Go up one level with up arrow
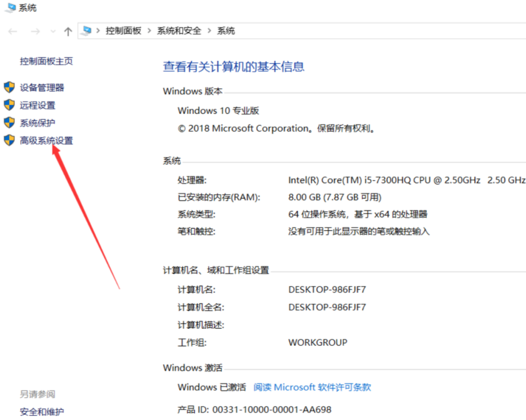The image size is (526, 420). [x=68, y=32]
